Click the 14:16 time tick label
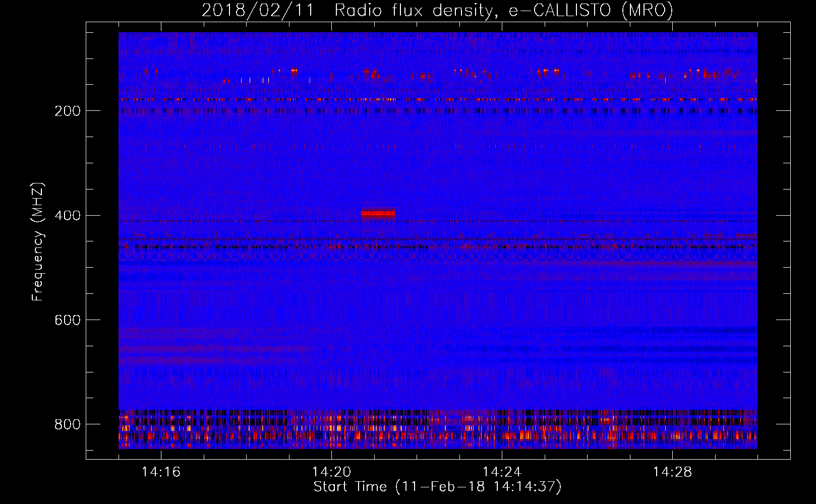Image resolution: width=816 pixels, height=504 pixels. click(161, 472)
